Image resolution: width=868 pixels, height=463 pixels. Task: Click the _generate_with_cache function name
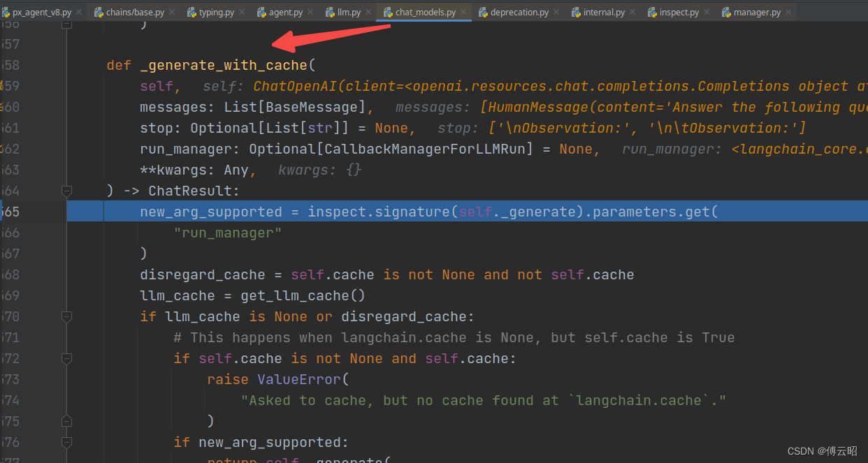coord(224,65)
